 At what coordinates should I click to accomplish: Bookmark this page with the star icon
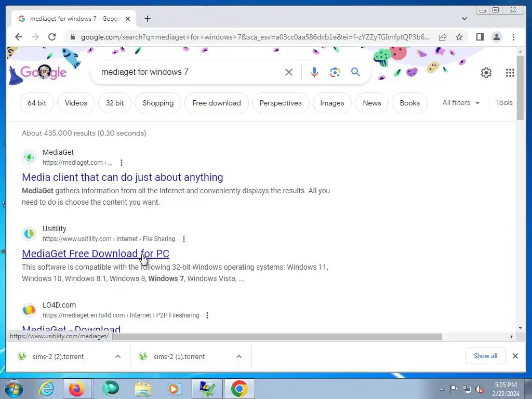(459, 37)
